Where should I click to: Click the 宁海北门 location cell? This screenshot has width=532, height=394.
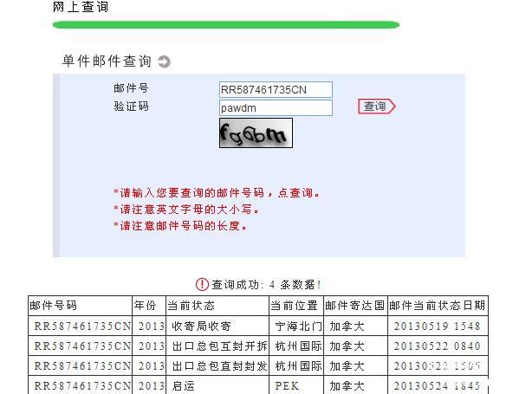pyautogui.click(x=295, y=326)
